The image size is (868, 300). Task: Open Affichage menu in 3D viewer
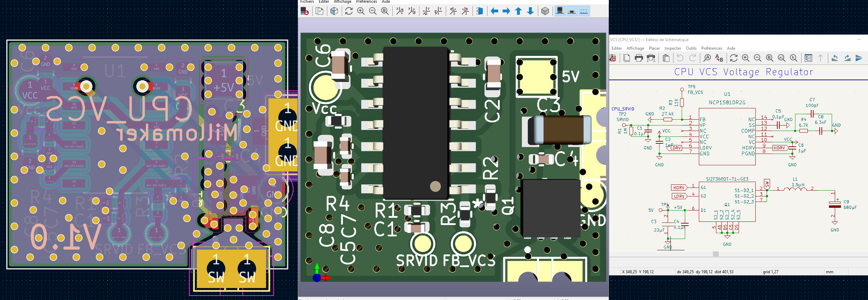[342, 2]
